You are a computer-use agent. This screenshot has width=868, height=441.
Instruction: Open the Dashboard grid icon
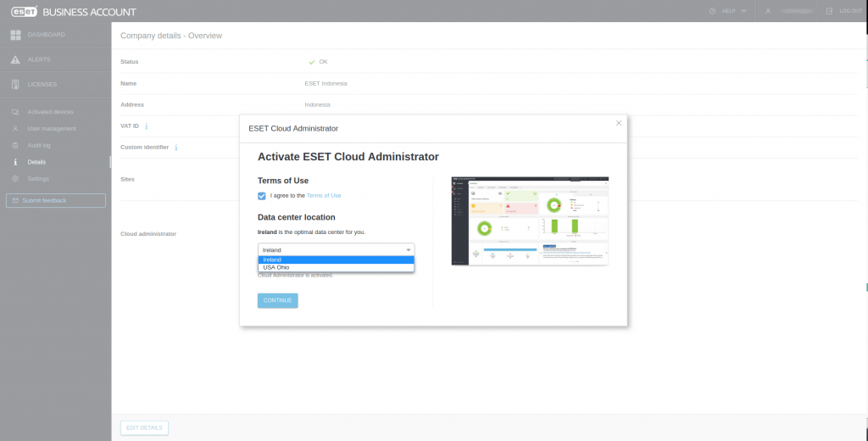pyautogui.click(x=15, y=35)
